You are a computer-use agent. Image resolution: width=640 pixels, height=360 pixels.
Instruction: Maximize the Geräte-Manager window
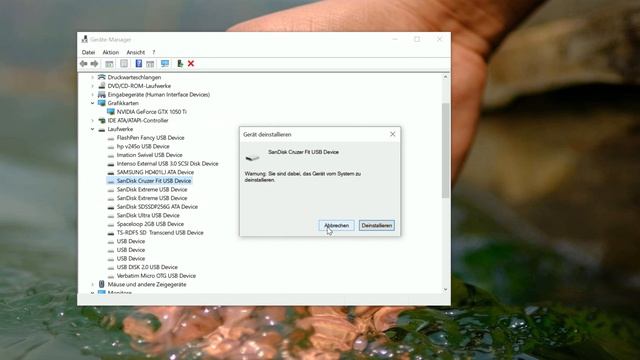coord(417,39)
